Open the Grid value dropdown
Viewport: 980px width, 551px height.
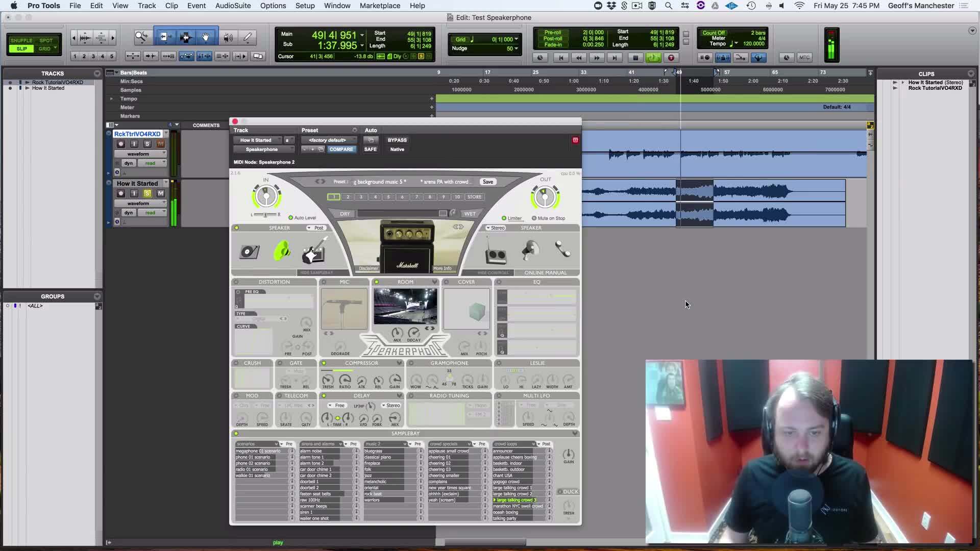pyautogui.click(x=516, y=39)
